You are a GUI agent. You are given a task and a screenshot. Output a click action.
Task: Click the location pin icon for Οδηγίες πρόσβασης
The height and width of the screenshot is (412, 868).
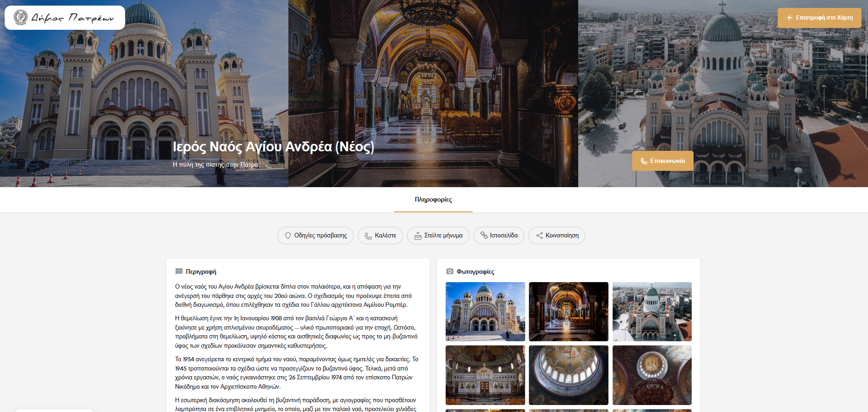coord(288,236)
